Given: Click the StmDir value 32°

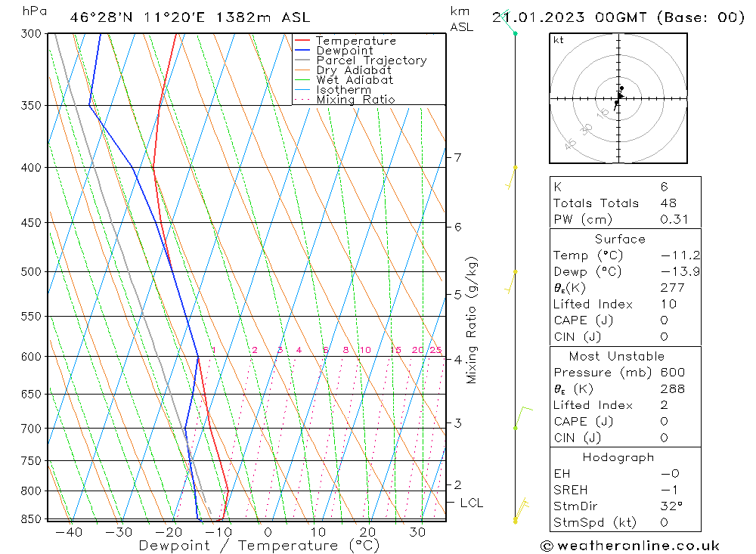Looking at the screenshot, I should point(671,506).
